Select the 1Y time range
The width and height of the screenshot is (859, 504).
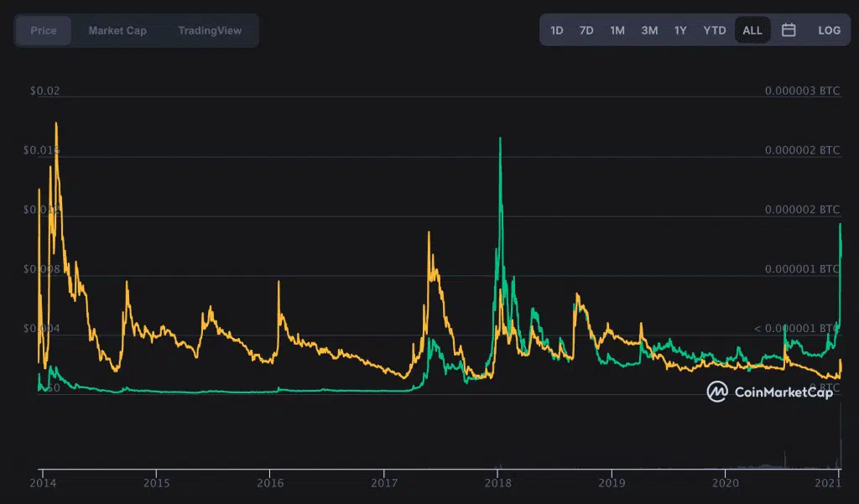point(680,30)
